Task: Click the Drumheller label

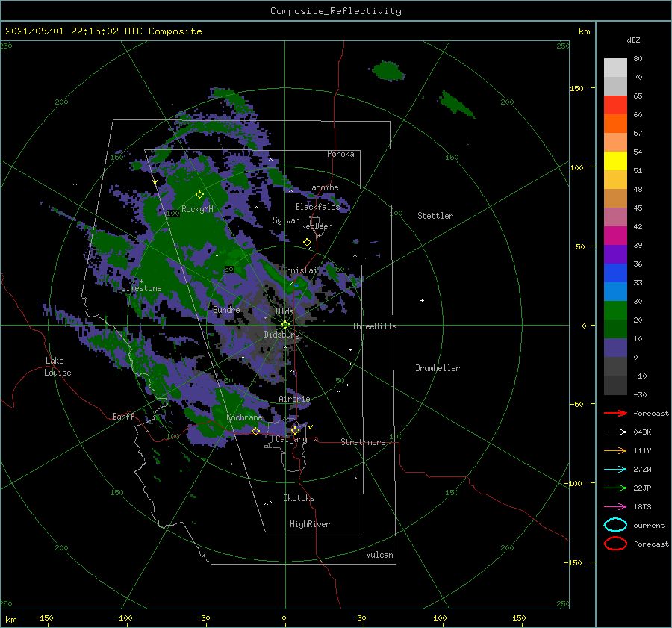Action: [438, 368]
